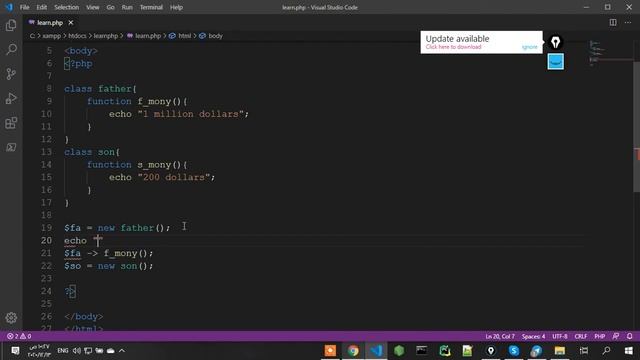640x360 pixels.
Task: Open the File menu
Action: 24,7
